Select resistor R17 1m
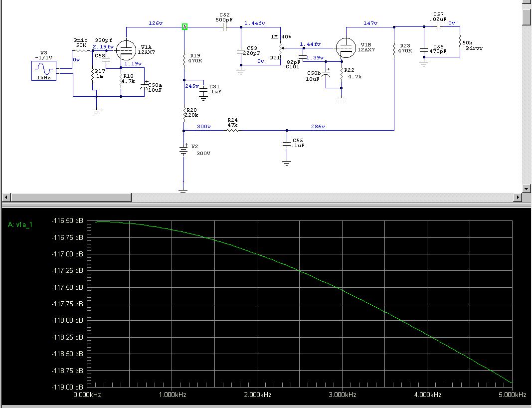532x408 pixels. click(x=92, y=75)
